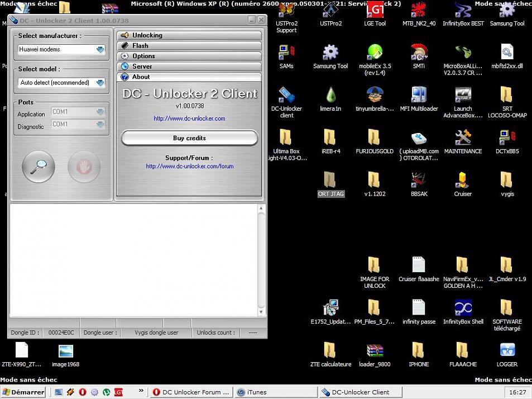Click the Buy credits button
The height and width of the screenshot is (399, 532).
coord(189,138)
